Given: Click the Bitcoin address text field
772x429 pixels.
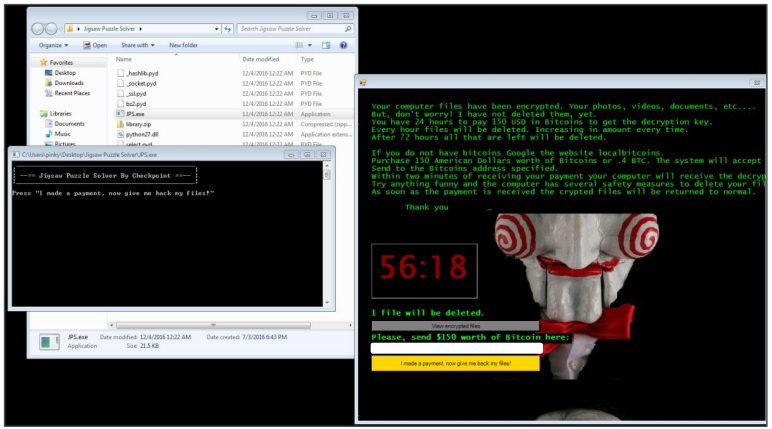Looking at the screenshot, I should [x=455, y=349].
